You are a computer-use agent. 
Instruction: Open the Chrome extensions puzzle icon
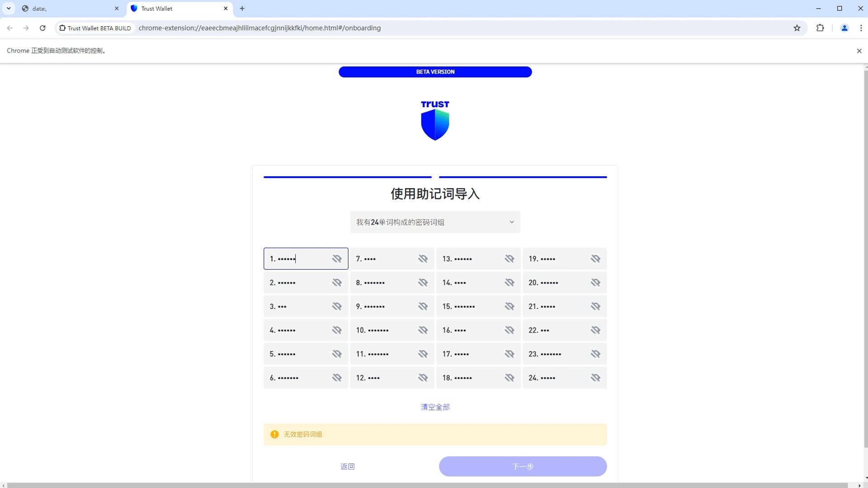820,28
